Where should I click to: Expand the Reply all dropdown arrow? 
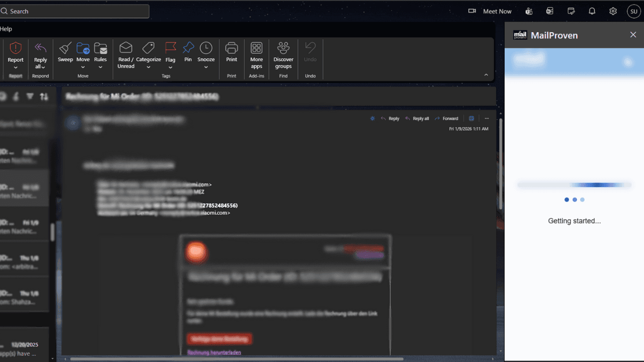pyautogui.click(x=43, y=67)
